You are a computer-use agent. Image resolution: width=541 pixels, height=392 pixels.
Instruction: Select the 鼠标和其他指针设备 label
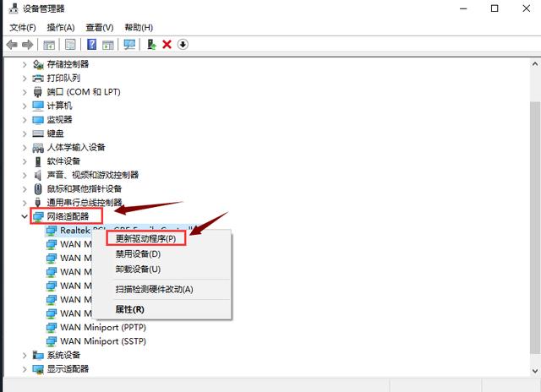[x=85, y=189]
